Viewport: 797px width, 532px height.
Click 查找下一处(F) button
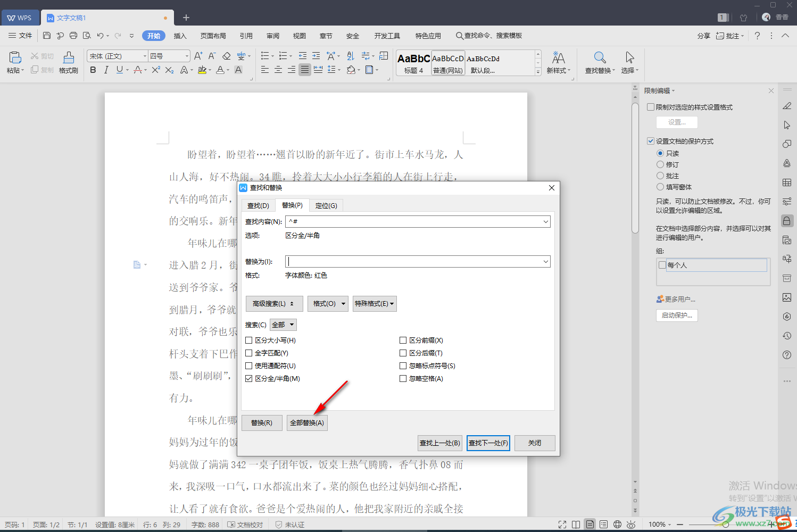pos(488,443)
